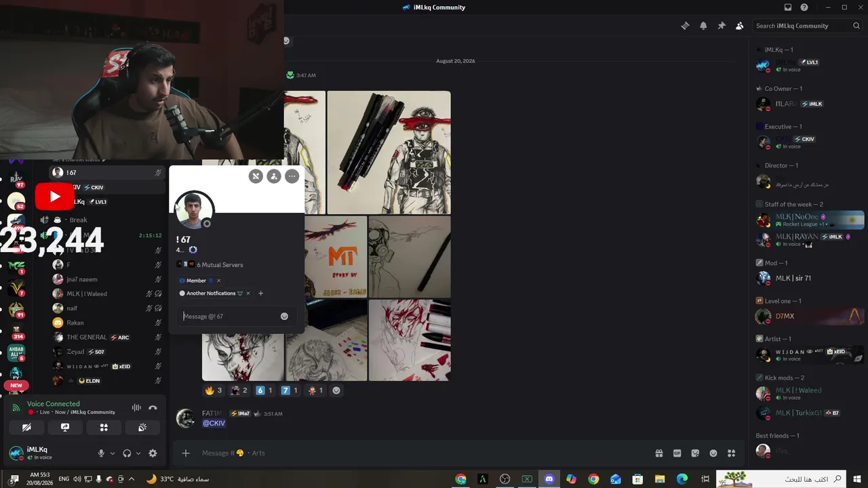
Task: Click naif in the voice channel list
Action: coord(108,308)
